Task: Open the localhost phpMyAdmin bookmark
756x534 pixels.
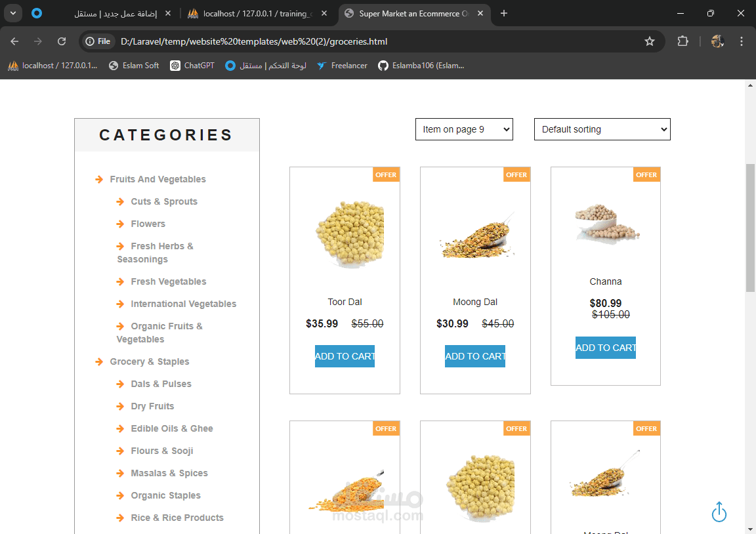Action: pyautogui.click(x=52, y=66)
